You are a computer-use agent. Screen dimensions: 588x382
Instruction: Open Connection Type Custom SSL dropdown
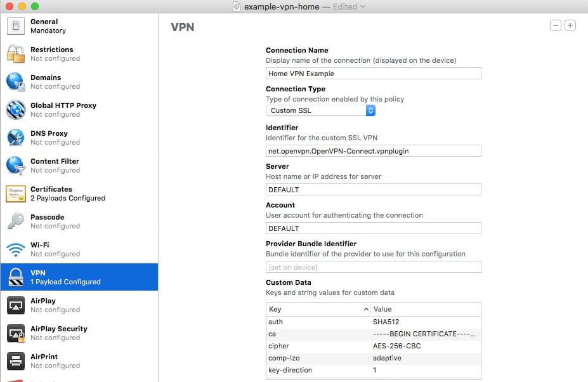coord(320,110)
